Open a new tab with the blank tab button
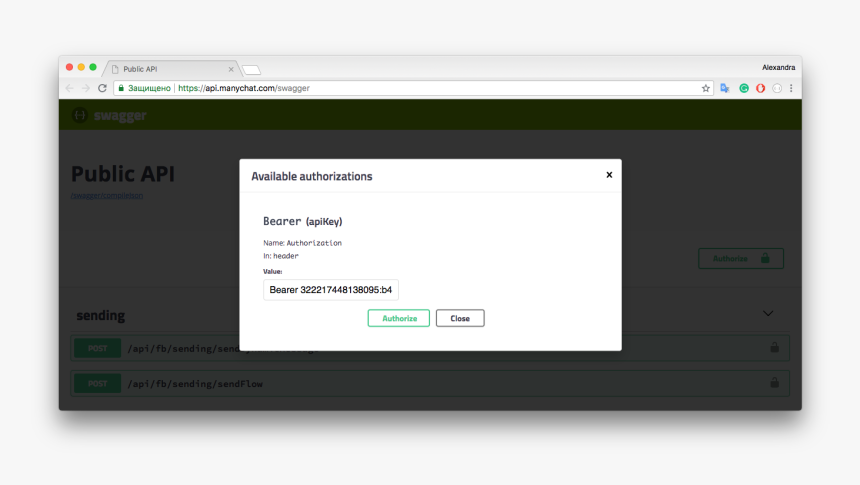860x485 pixels. (x=251, y=69)
